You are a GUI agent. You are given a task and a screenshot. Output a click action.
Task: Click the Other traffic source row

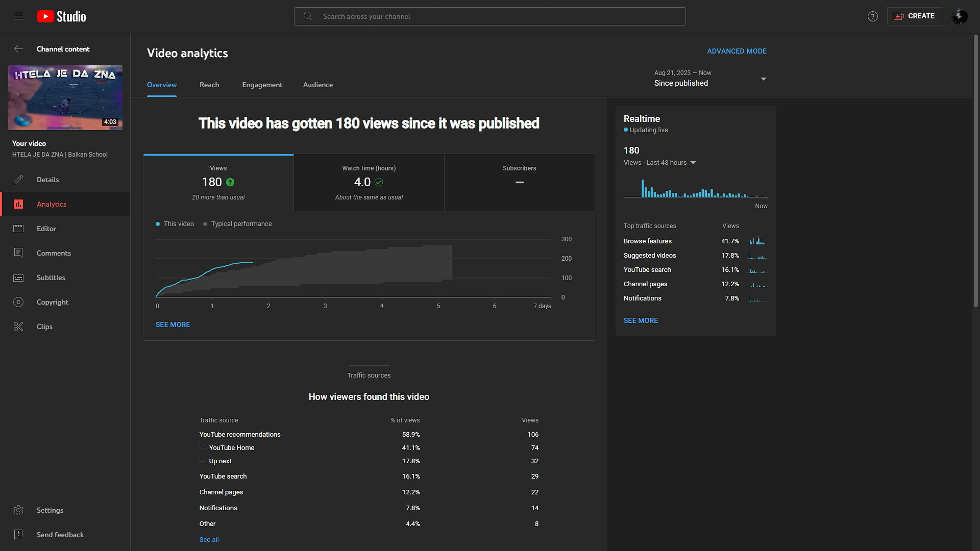[x=369, y=523]
